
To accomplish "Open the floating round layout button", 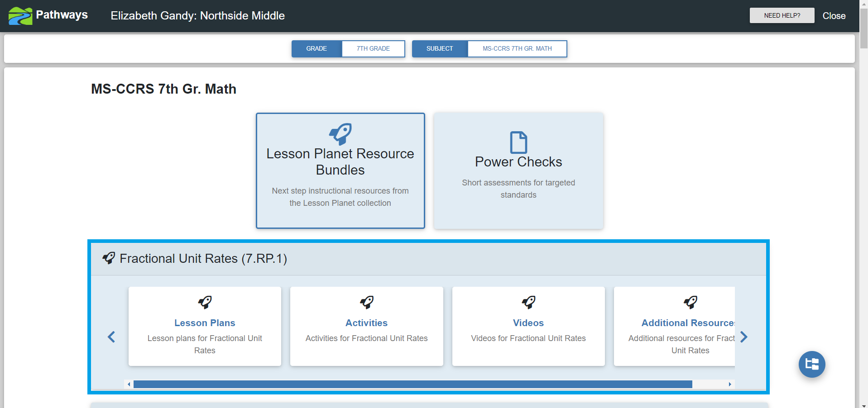I will pos(812,364).
